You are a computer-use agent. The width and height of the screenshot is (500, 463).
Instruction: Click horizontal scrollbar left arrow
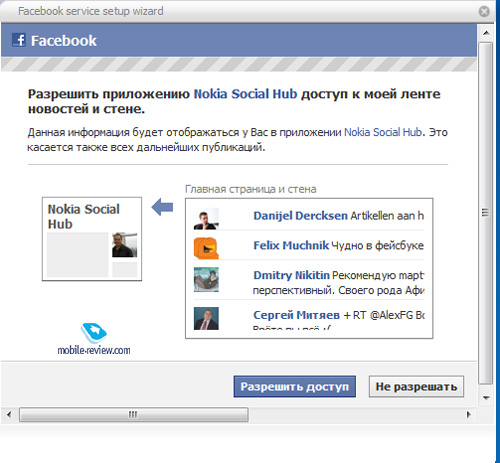pos(9,415)
